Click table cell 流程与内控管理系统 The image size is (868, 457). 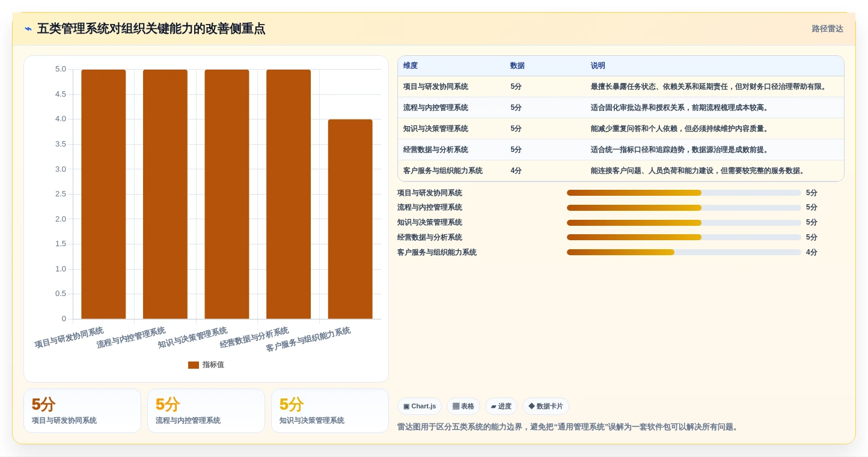click(x=436, y=108)
